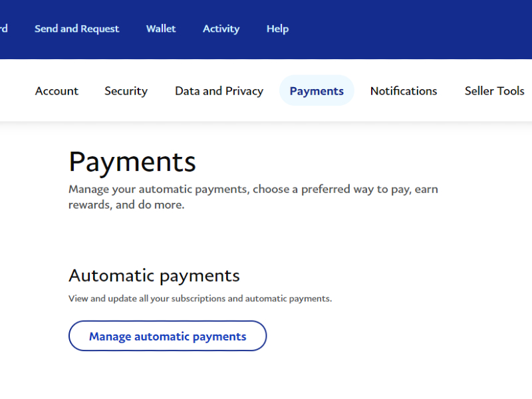Screen dimensions: 532x399
Task: View the Payments tab
Action: [x=316, y=90]
